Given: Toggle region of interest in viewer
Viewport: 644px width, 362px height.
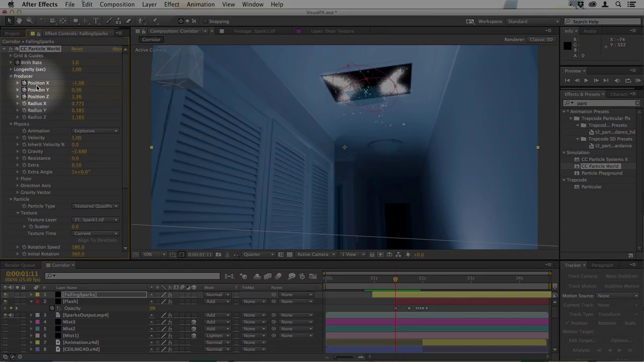Looking at the screenshot, I should 281,254.
